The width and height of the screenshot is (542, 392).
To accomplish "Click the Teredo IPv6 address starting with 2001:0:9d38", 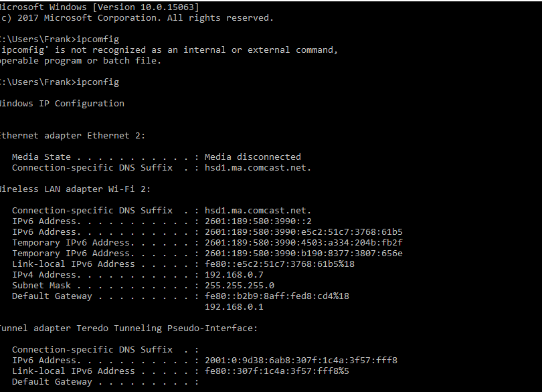I will click(300, 361).
